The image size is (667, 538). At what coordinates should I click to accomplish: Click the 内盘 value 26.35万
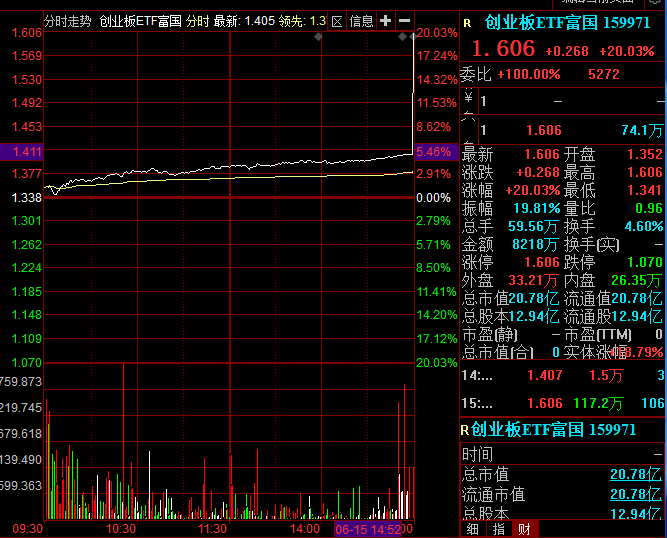[x=637, y=280]
